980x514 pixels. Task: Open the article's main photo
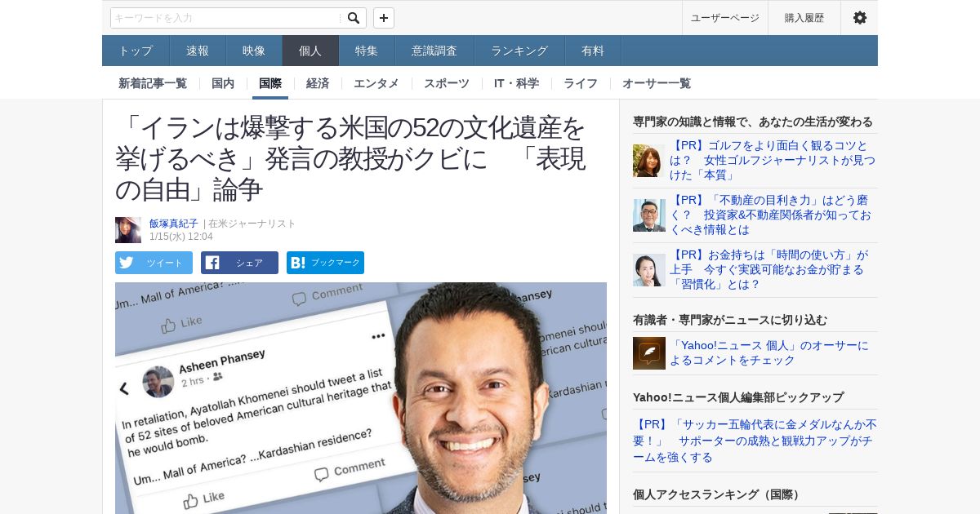click(x=361, y=398)
